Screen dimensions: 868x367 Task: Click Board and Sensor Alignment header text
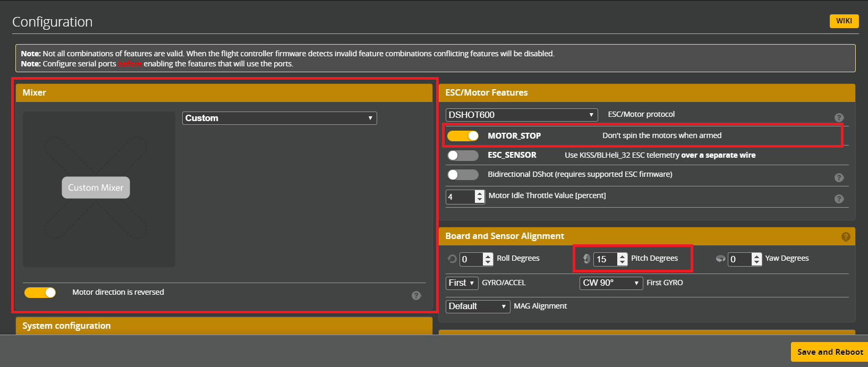505,236
